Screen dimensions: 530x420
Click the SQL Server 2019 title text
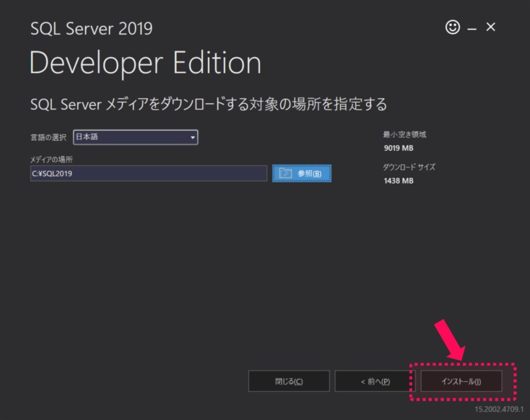pos(91,28)
